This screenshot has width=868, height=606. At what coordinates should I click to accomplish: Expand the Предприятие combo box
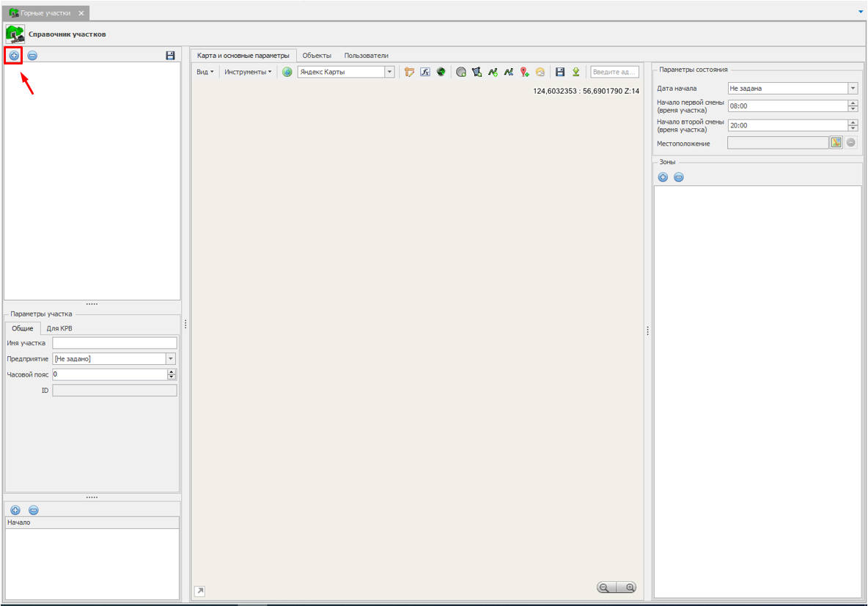point(171,359)
